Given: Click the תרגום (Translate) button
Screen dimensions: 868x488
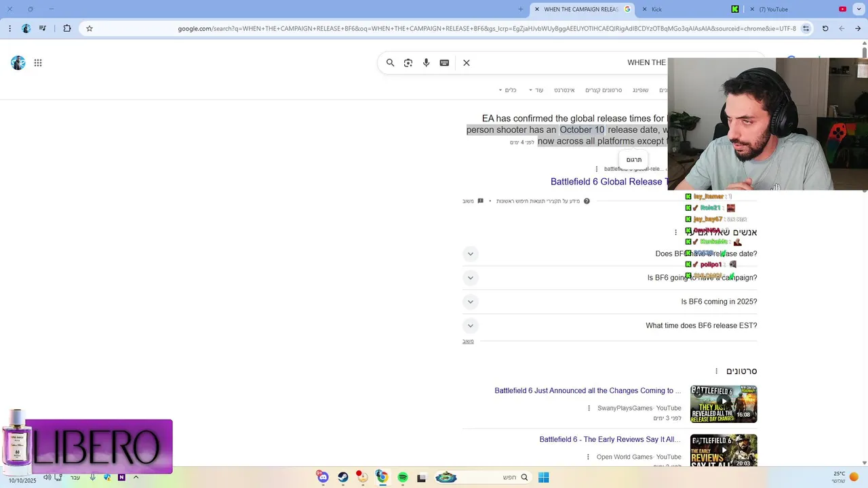Looking at the screenshot, I should tap(634, 160).
